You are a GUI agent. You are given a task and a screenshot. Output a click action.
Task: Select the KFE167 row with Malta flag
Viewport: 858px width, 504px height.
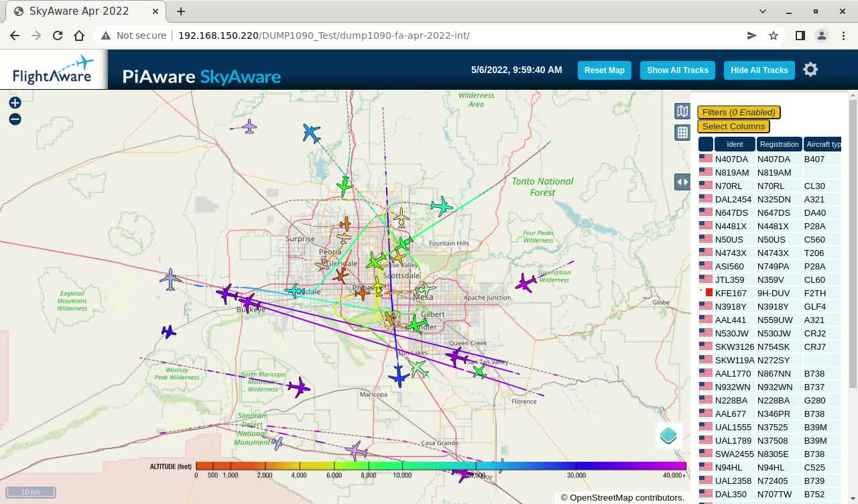(770, 293)
